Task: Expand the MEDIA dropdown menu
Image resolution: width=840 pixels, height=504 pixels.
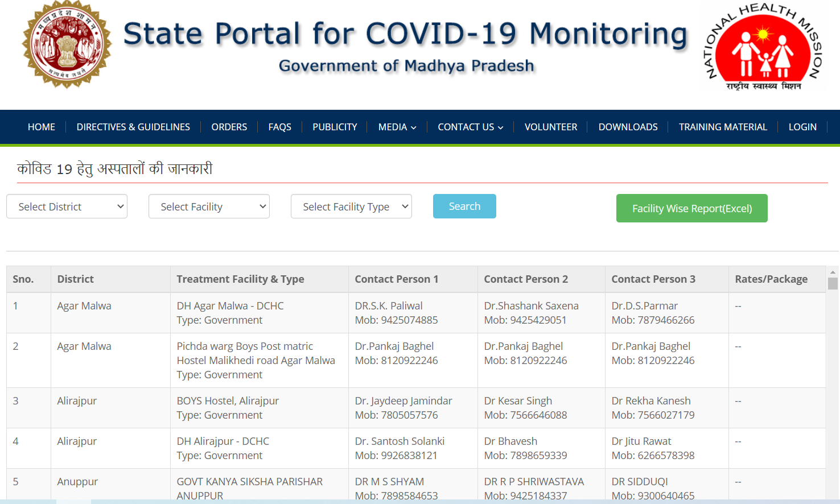Action: tap(397, 127)
